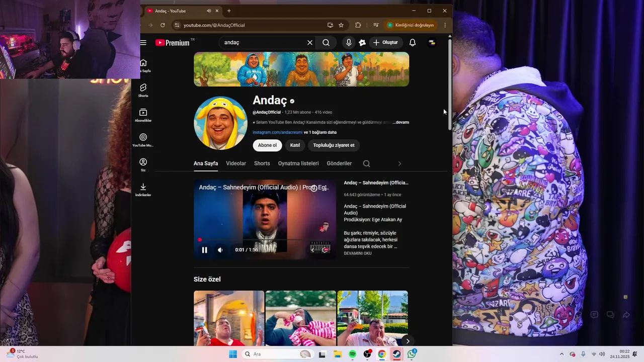Seek on the featured video progress bar
The image size is (644, 362).
265,240
